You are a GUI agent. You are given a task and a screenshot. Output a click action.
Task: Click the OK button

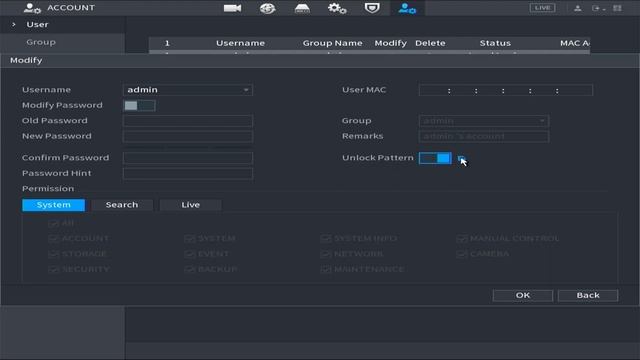(x=523, y=296)
